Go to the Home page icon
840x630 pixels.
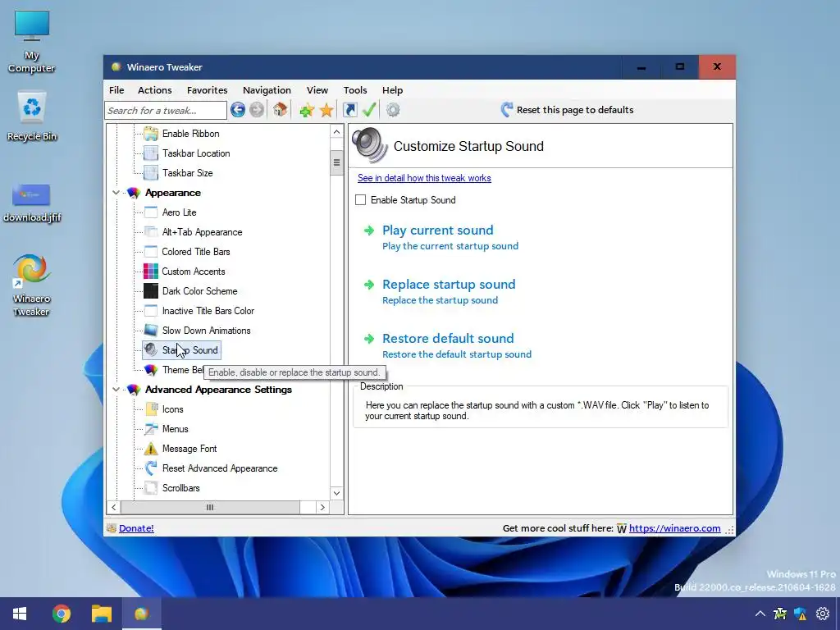280,110
